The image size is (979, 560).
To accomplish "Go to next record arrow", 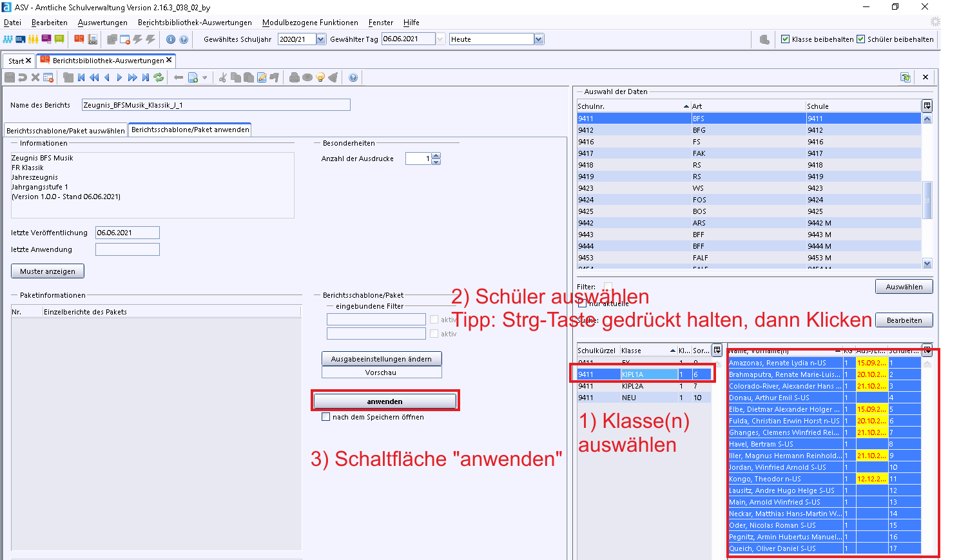I will (x=119, y=77).
